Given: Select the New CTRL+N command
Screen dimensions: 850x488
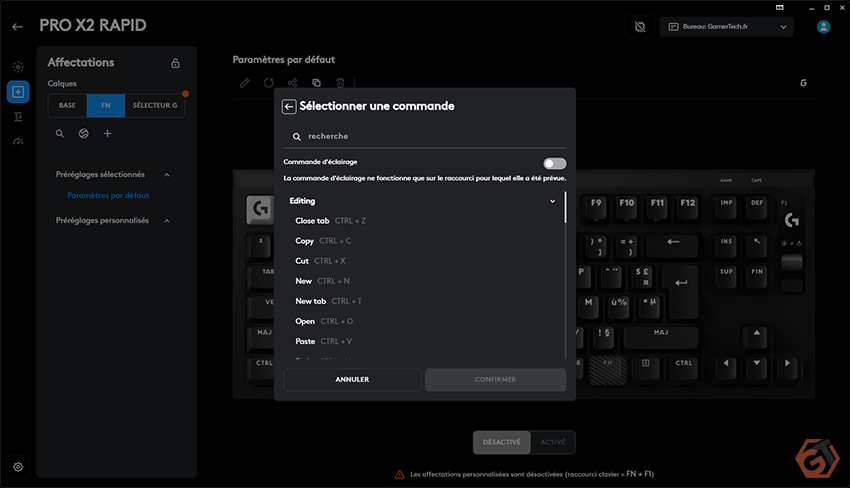Looking at the screenshot, I should (322, 281).
